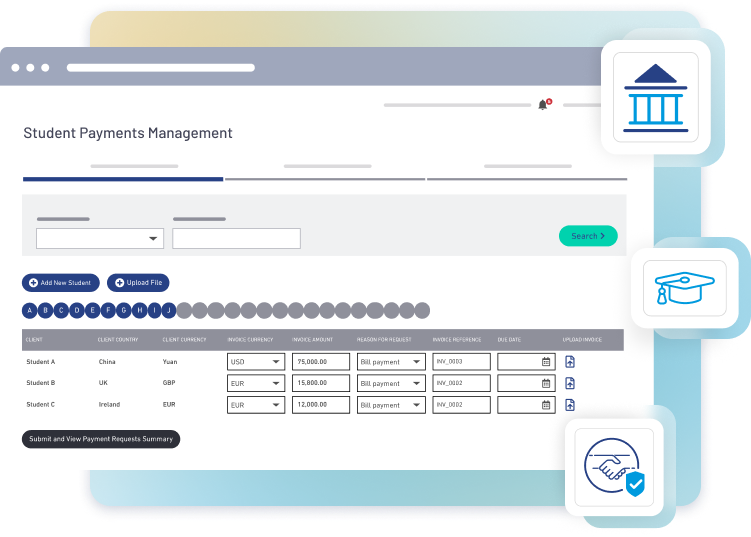This screenshot has height=537, width=751.
Task: Click the bank building icon card
Action: click(x=655, y=97)
